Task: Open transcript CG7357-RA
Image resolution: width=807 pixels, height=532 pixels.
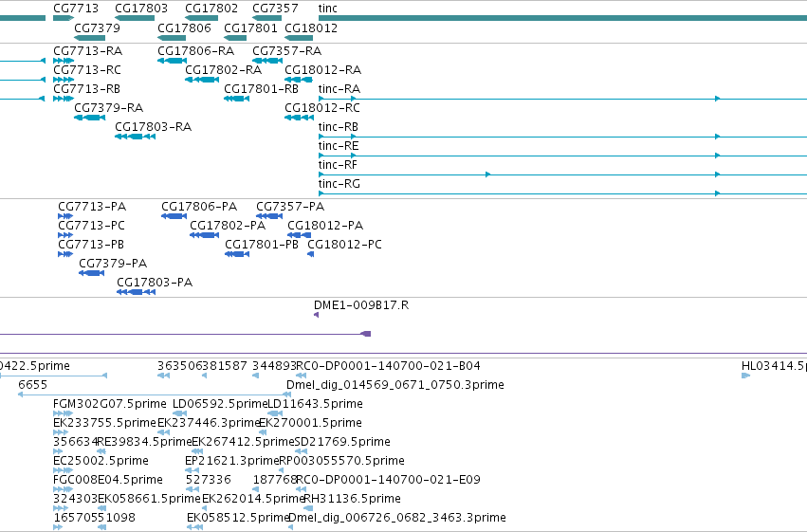Action: coord(286,51)
